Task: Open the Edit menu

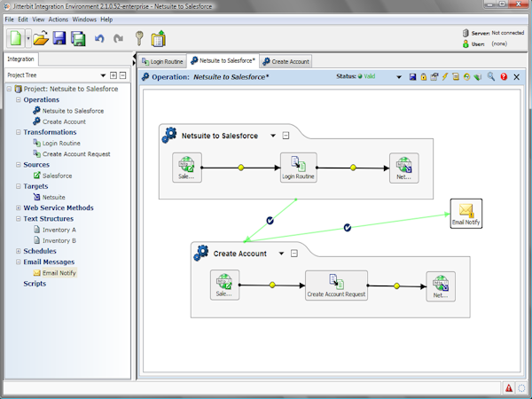Action: pos(23,20)
